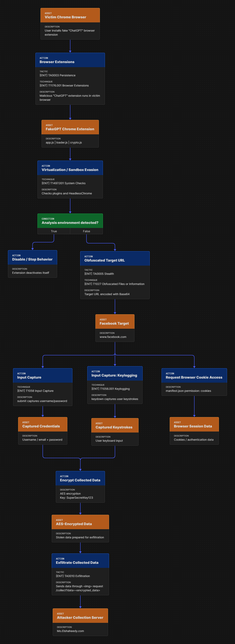The image size is (235, 644).
Task: Click the False branch of the condition
Action: 86,231
